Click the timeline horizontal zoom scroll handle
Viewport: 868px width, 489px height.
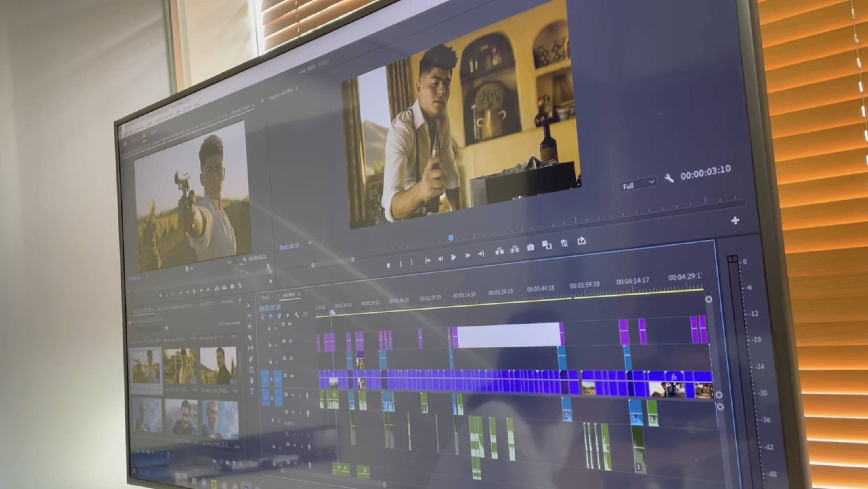pyautogui.click(x=385, y=484)
